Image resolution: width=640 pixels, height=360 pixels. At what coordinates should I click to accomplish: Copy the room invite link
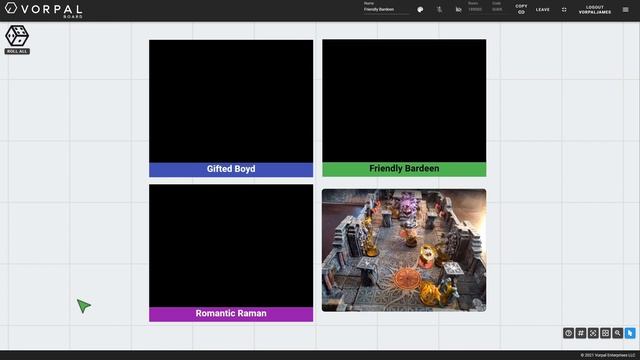[521, 9]
